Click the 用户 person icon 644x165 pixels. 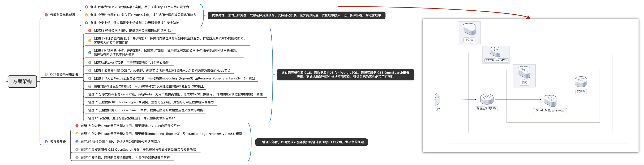tap(437, 99)
